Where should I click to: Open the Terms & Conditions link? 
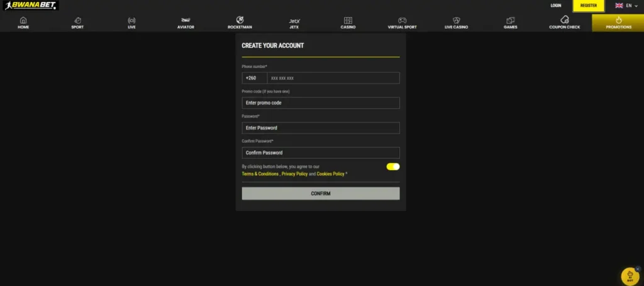tap(260, 174)
